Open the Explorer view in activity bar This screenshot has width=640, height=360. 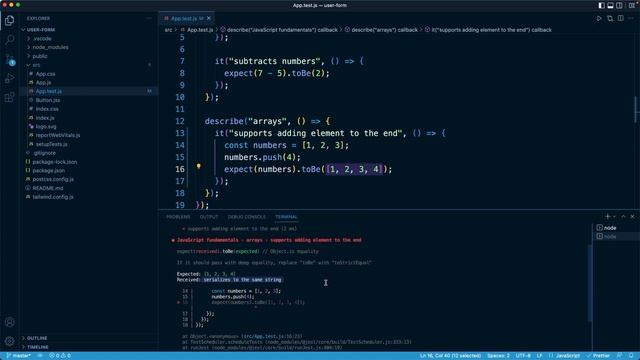point(9,20)
